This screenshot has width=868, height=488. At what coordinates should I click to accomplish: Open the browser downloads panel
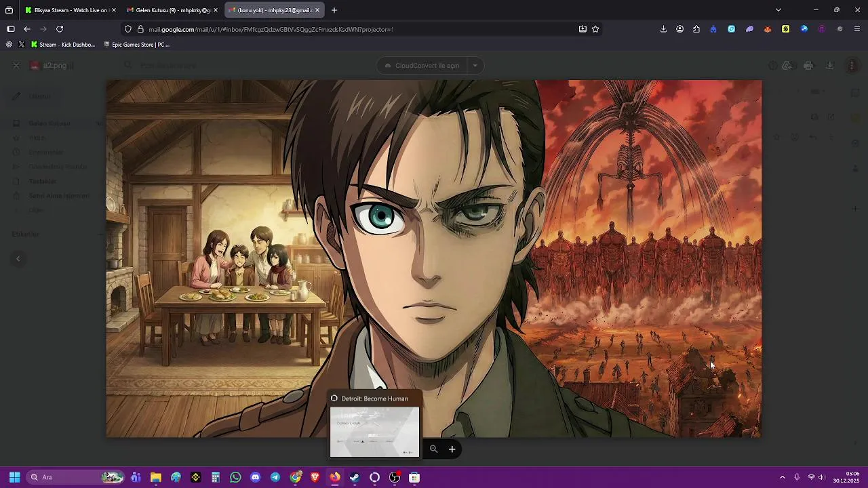coord(663,29)
